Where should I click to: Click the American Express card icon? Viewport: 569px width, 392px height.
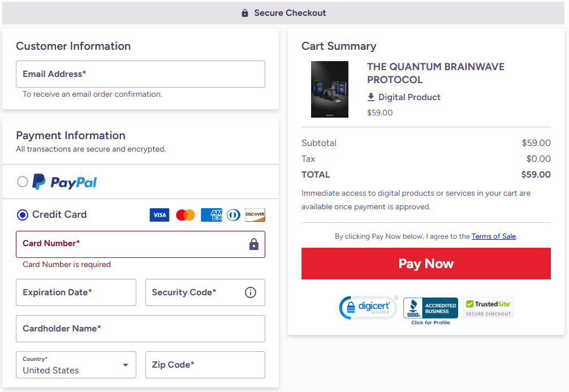pyautogui.click(x=211, y=215)
